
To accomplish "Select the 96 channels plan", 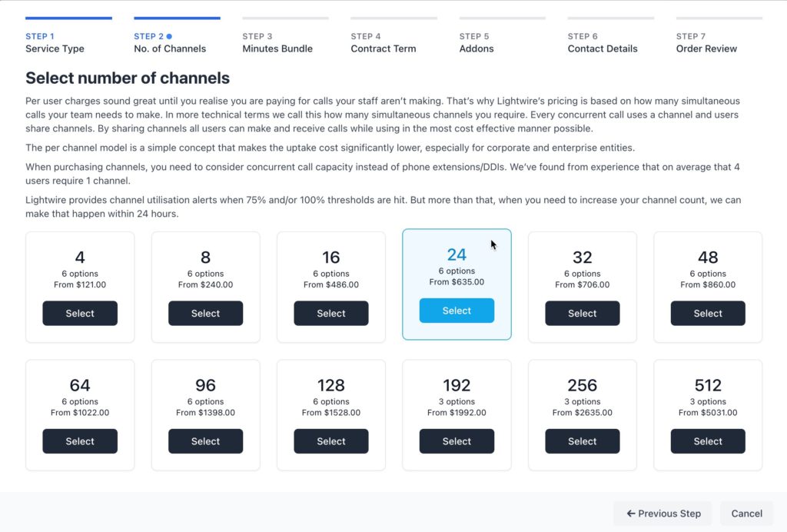I will (205, 441).
